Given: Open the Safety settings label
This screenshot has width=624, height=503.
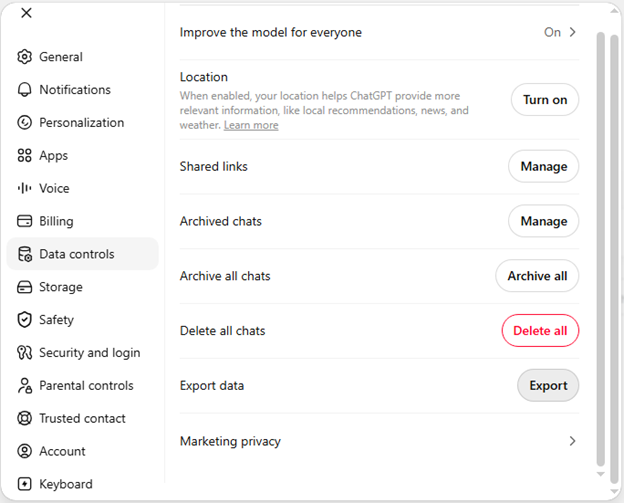Looking at the screenshot, I should tap(57, 320).
